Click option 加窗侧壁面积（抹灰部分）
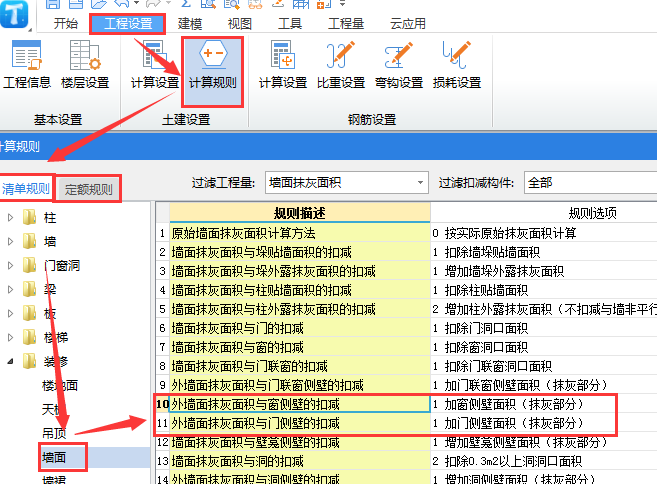The width and height of the screenshot is (657, 484). pyautogui.click(x=514, y=404)
